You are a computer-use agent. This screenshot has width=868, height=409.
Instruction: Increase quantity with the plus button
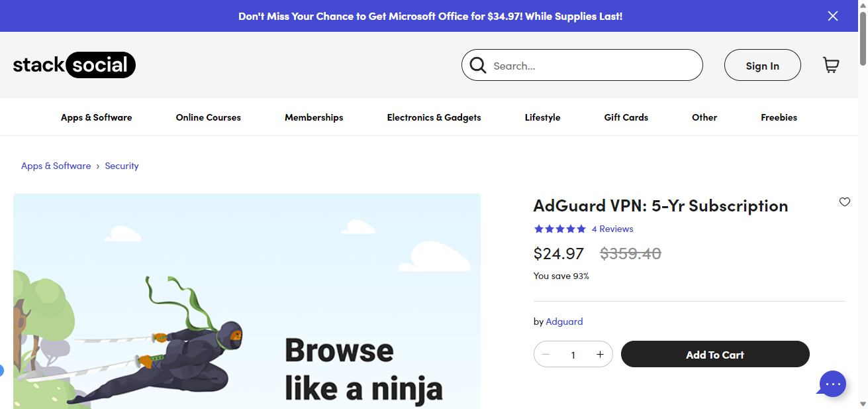click(x=600, y=355)
